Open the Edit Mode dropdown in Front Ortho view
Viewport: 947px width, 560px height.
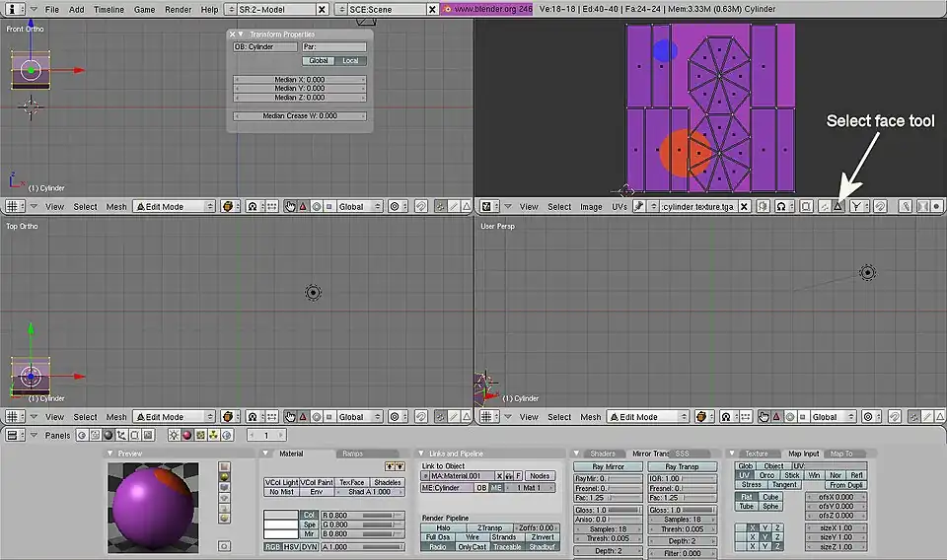pos(174,207)
